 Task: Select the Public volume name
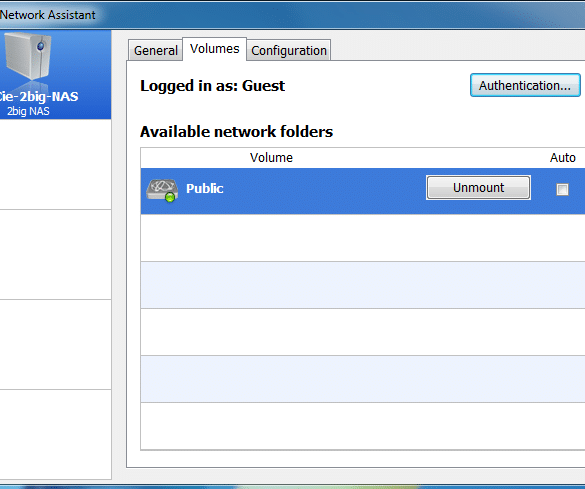(x=204, y=188)
